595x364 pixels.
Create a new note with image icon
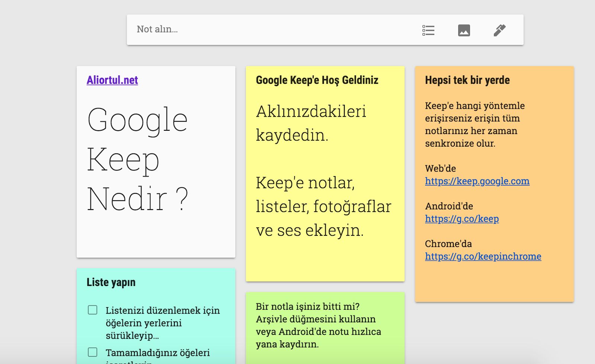(464, 30)
